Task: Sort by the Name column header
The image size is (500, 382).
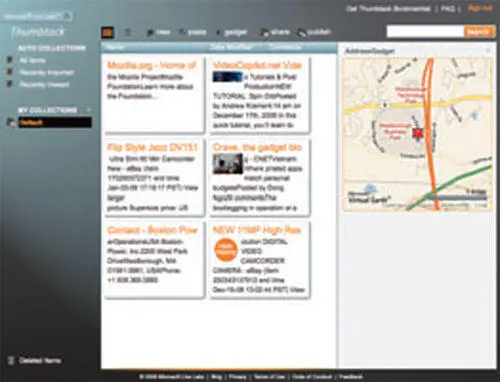Action: 115,47
